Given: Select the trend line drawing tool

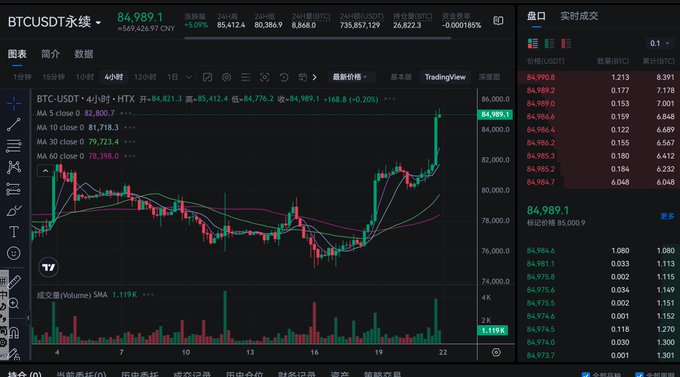Looking at the screenshot, I should 13,125.
